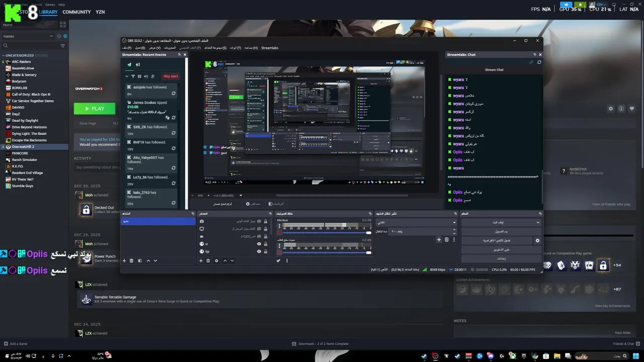Click link icon in Streamlabs Chat
This screenshot has width=644, height=362.
(531, 62)
